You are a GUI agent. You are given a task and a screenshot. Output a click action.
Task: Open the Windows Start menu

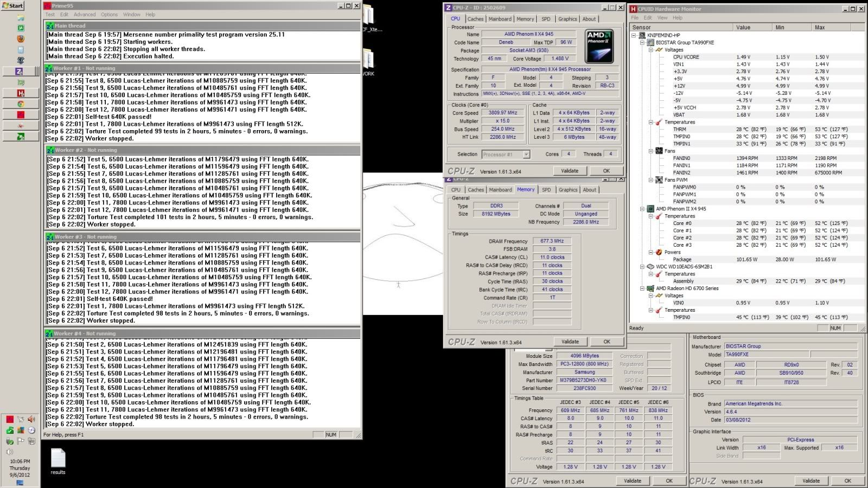(12, 5)
